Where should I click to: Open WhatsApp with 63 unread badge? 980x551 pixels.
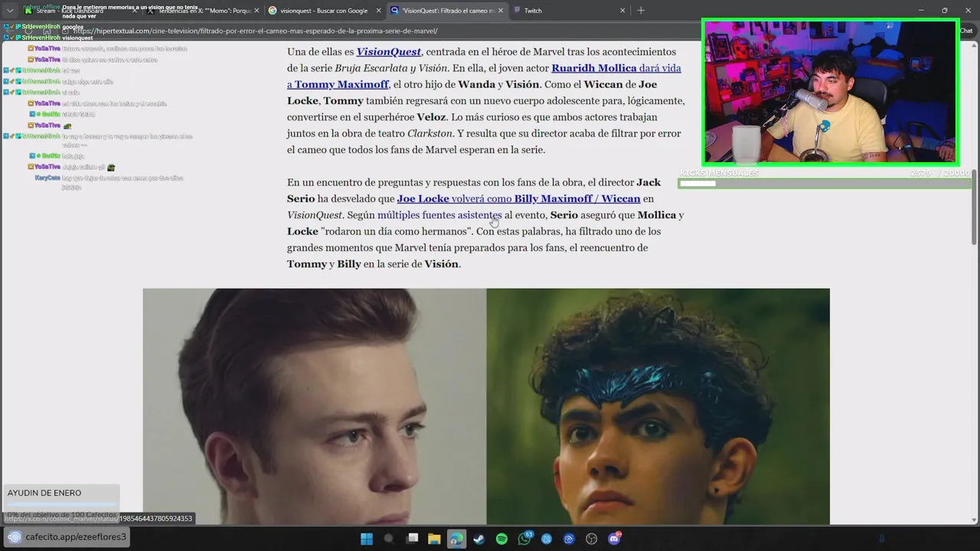(524, 539)
